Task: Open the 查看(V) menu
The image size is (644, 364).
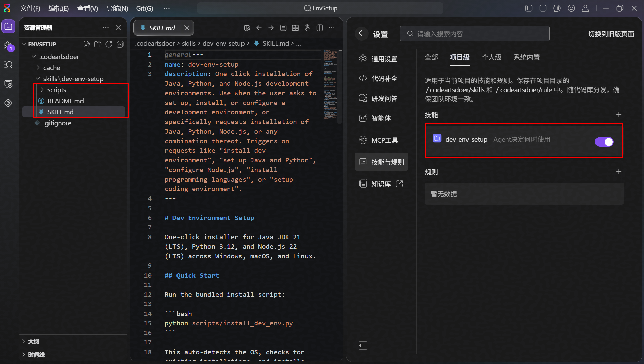Action: coord(87,8)
